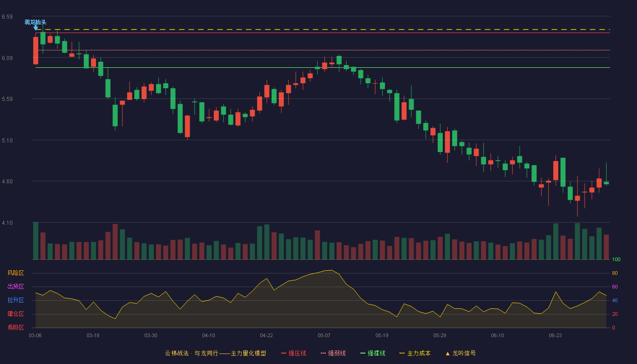Click the 03-30 date label

tap(151, 335)
